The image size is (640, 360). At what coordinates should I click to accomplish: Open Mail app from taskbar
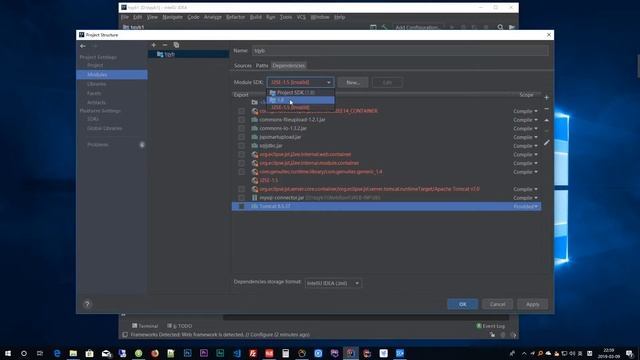(106, 353)
